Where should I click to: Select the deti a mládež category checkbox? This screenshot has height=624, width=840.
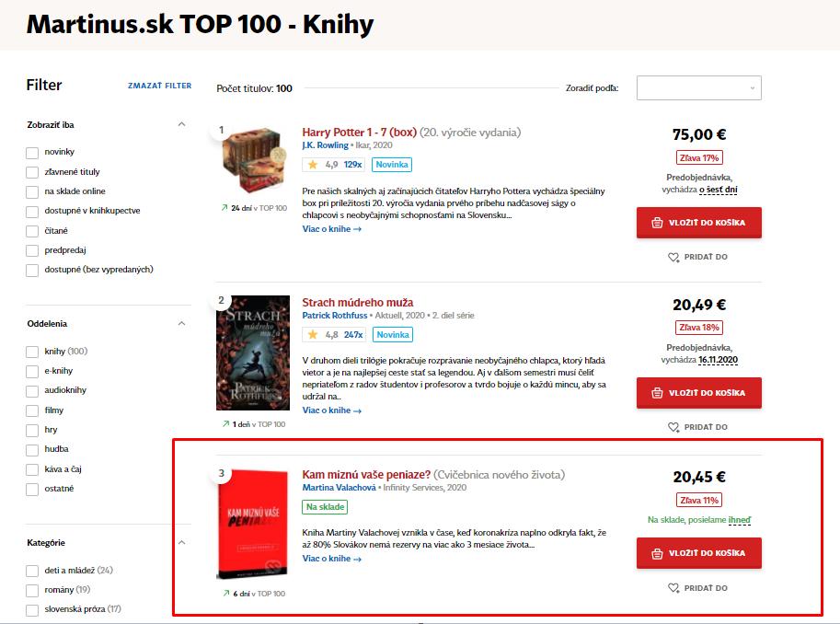33,571
